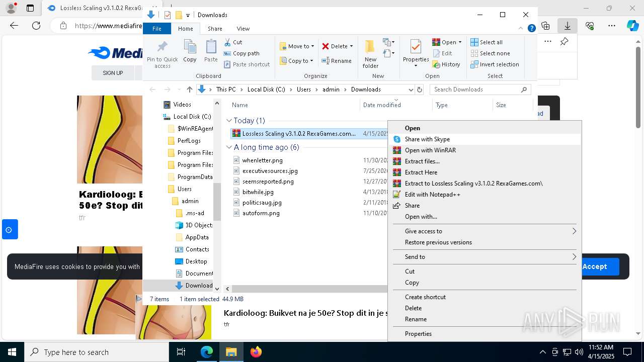Collapse A long time ago group
644x362 pixels.
[229, 147]
